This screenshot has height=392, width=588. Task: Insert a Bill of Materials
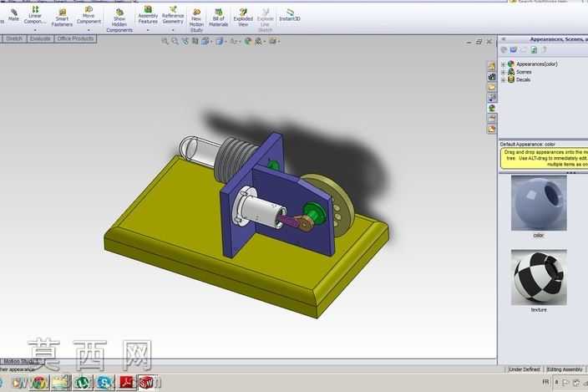tap(218, 18)
